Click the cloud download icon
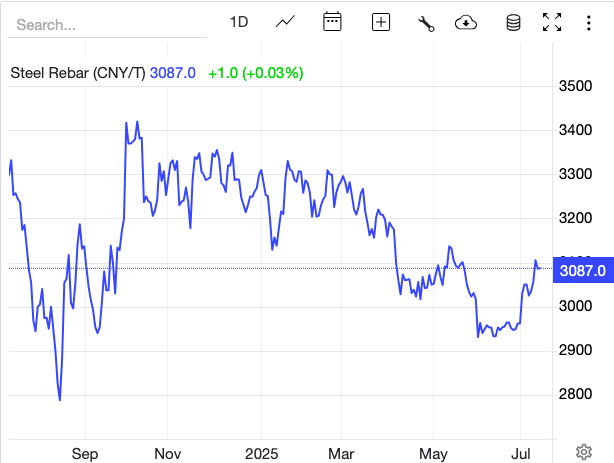The image size is (614, 463). (465, 22)
